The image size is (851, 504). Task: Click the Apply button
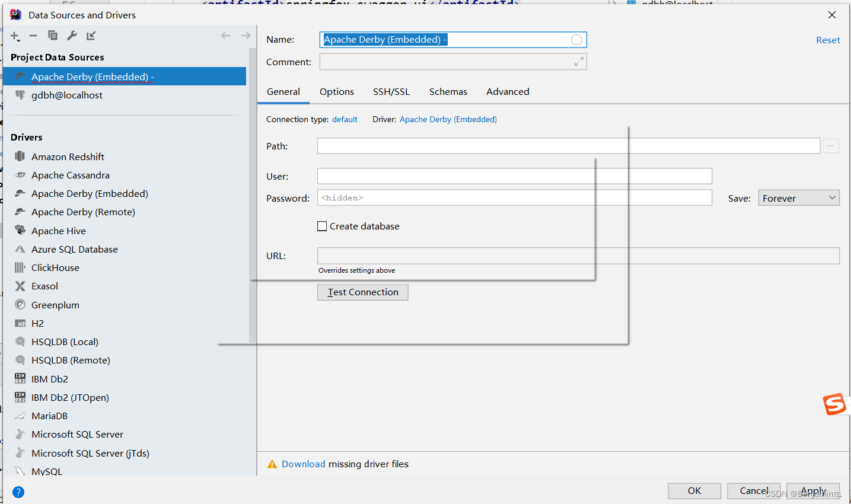pos(813,491)
